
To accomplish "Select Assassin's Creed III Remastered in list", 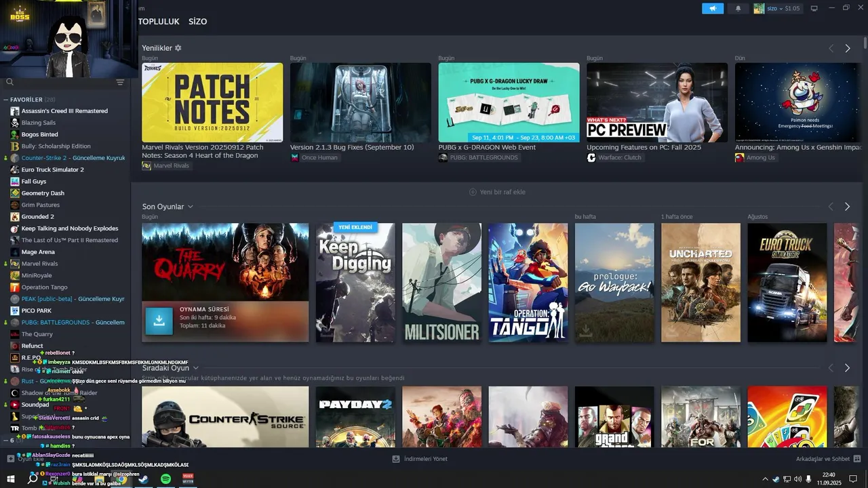I will (x=64, y=111).
